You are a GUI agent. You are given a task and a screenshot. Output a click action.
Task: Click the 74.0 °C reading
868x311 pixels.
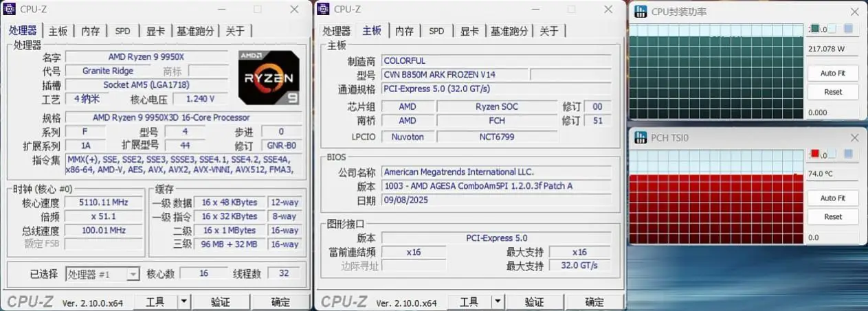coord(821,174)
